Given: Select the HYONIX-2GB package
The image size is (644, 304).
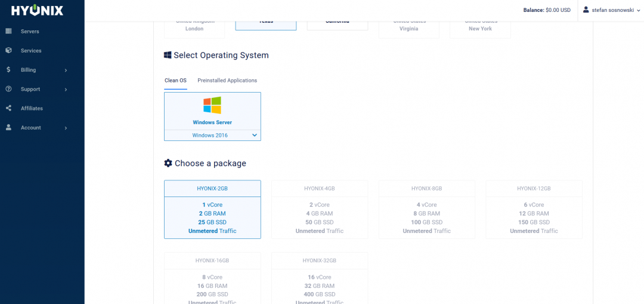Looking at the screenshot, I should click(x=212, y=209).
